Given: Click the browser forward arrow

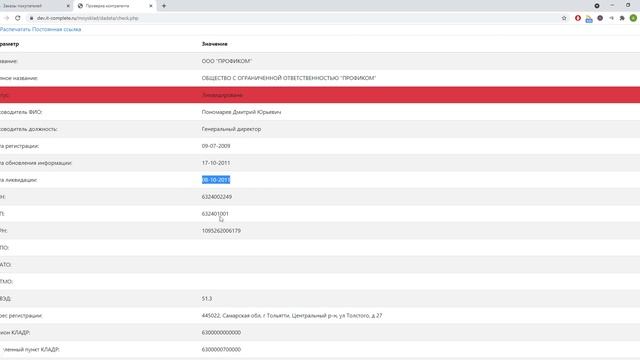Looking at the screenshot, I should pos(6,18).
